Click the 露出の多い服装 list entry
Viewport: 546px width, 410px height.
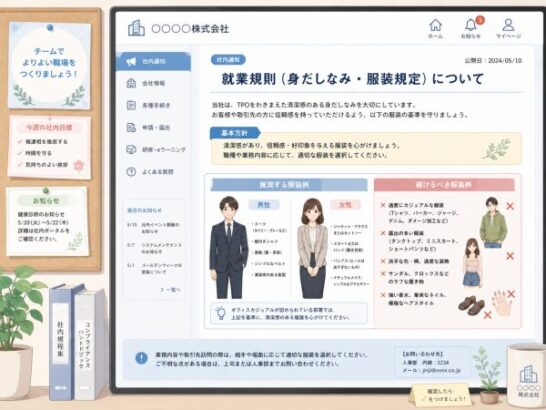420,241
